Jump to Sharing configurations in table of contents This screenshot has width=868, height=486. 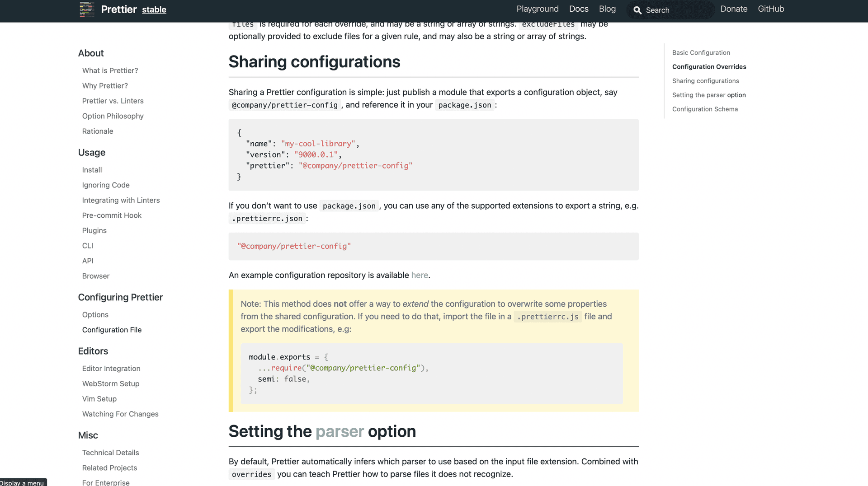tap(705, 81)
